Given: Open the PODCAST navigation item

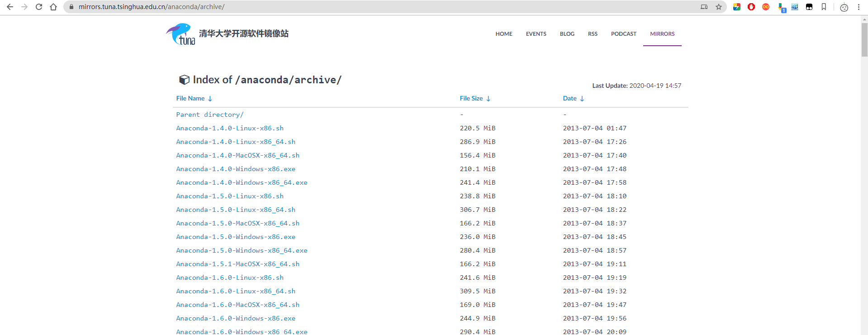Looking at the screenshot, I should pyautogui.click(x=624, y=34).
